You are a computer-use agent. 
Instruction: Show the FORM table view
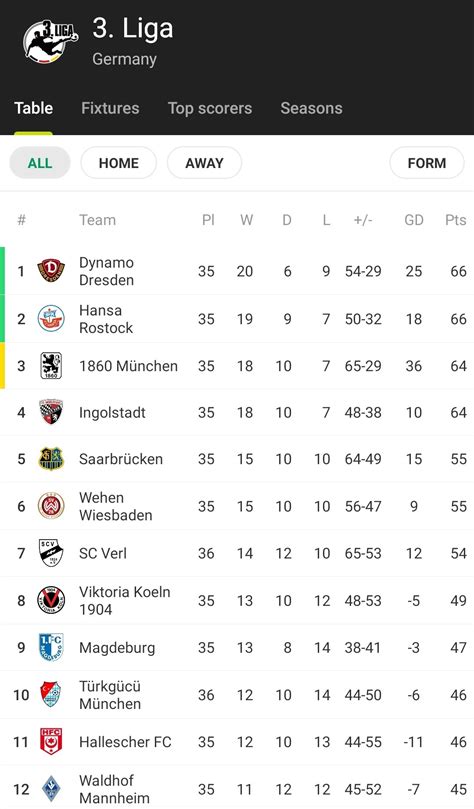(427, 163)
